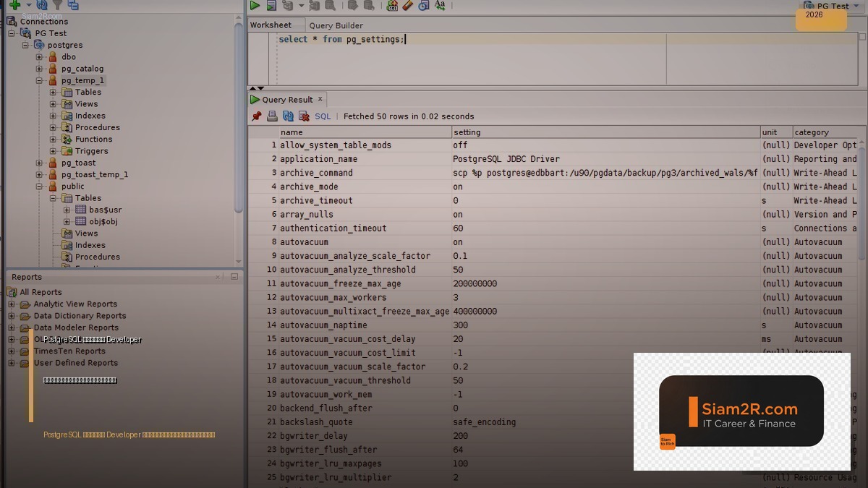Viewport: 868px width, 488px height.
Task: Select the bas$usr table in tree
Action: [x=105, y=210]
